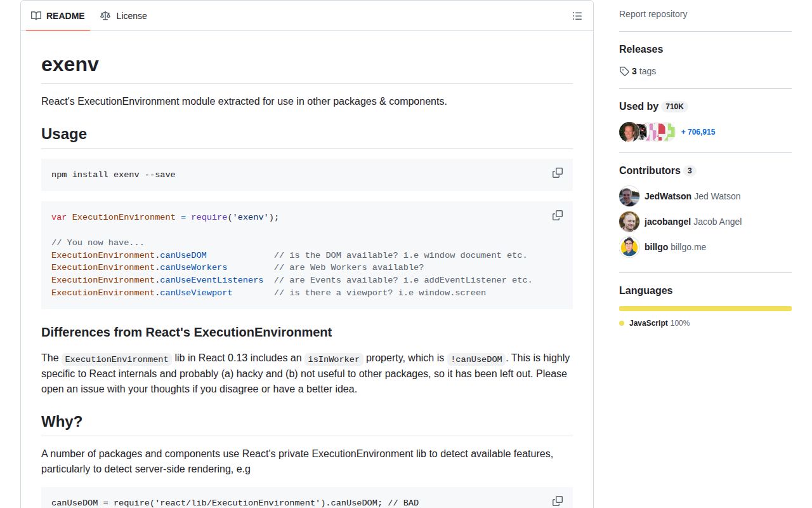Click canUseWorkers in the code block

pyautogui.click(x=193, y=267)
